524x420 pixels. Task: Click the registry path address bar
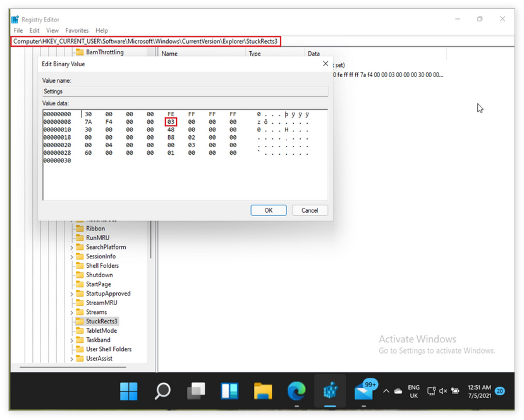146,41
